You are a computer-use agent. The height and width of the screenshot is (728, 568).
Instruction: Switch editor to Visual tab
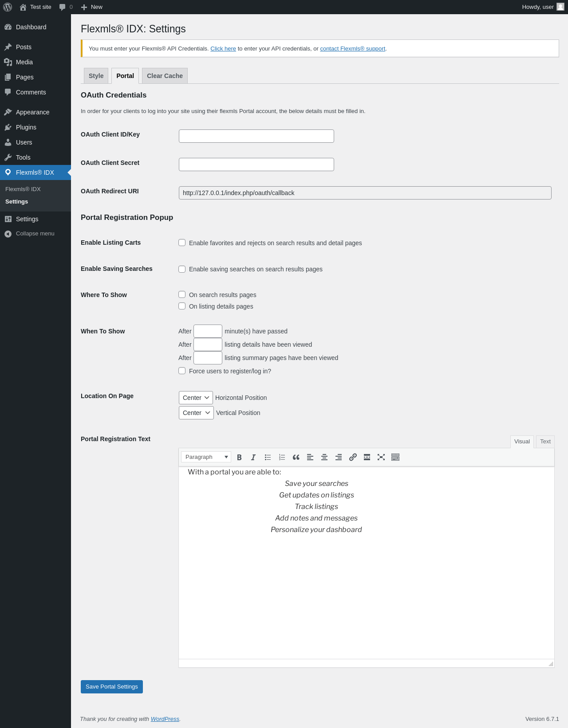pos(522,442)
